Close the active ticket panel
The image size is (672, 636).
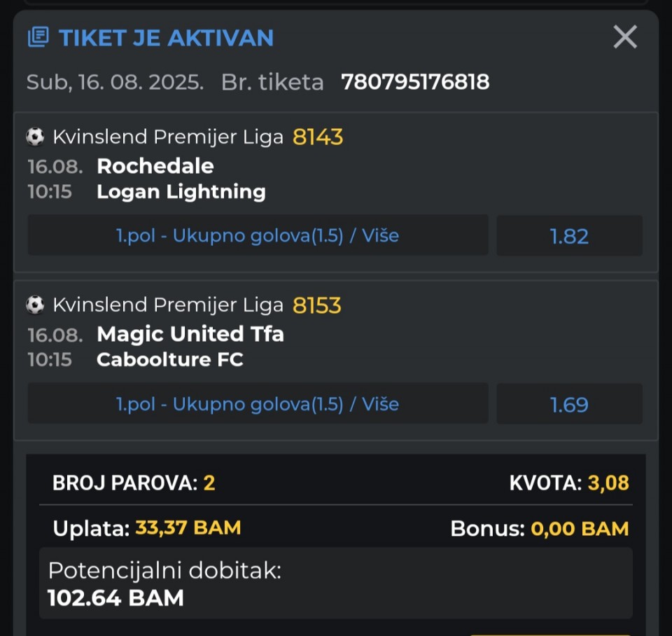coord(624,37)
